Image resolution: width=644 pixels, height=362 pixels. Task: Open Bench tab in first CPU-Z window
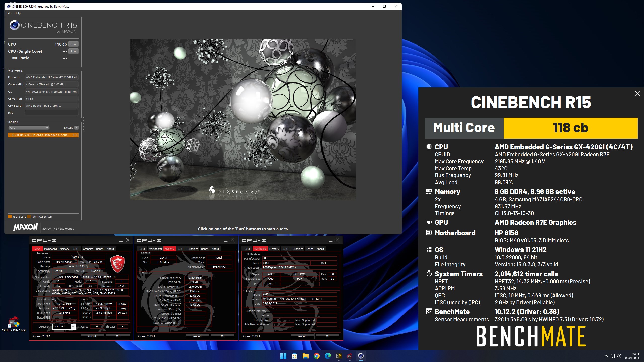click(100, 249)
